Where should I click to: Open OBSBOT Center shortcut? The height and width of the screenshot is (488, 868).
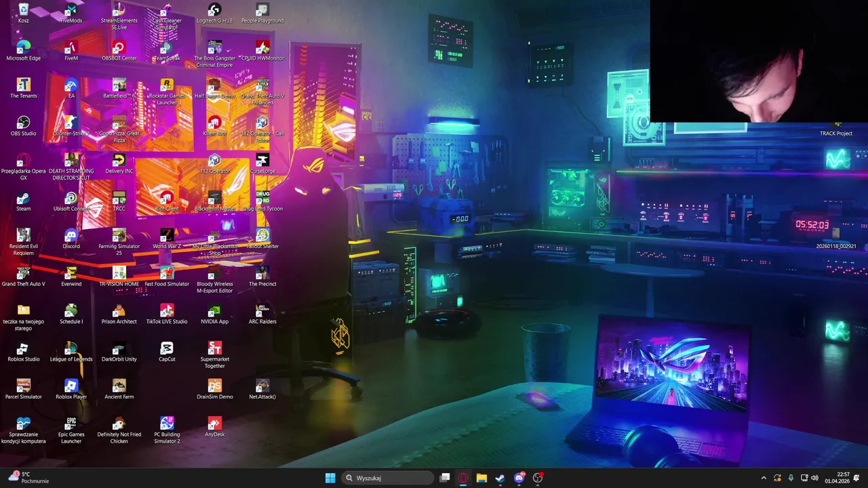click(119, 51)
